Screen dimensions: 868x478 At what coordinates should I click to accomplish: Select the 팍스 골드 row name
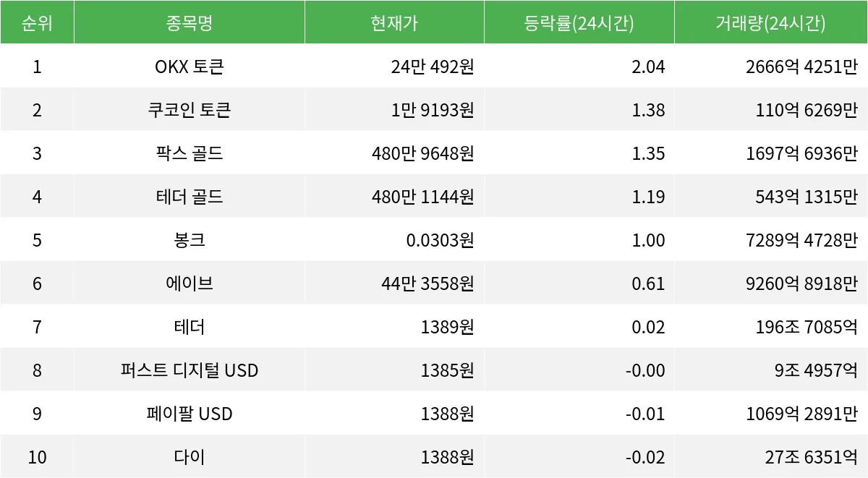pyautogui.click(x=190, y=153)
